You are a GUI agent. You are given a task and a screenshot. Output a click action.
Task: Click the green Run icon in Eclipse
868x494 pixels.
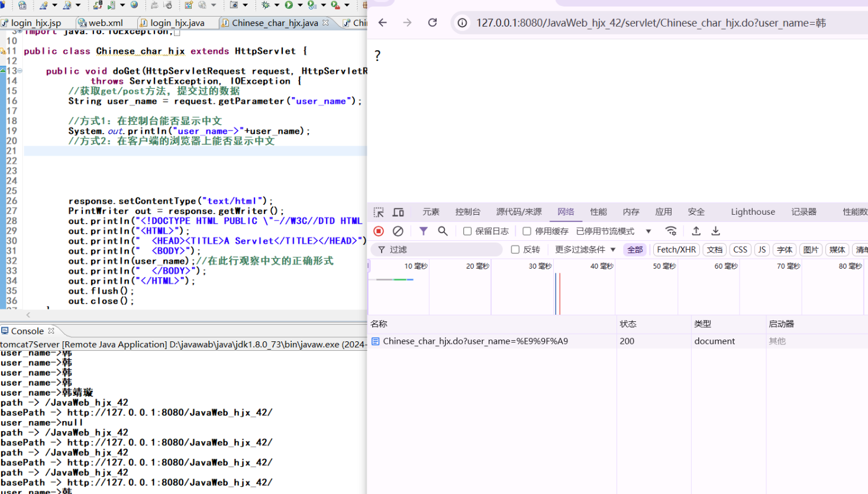[x=289, y=5]
